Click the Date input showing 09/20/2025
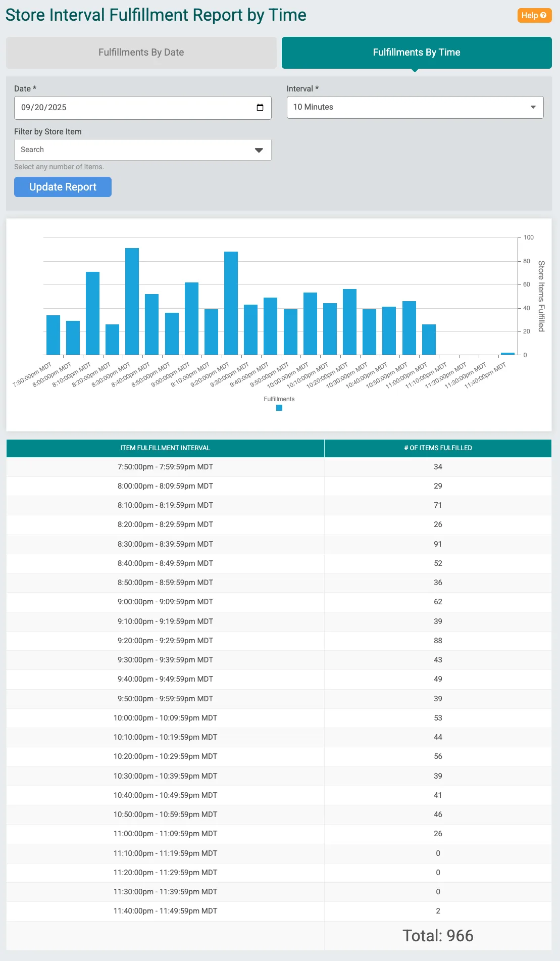Screen dimensions: 560x961 131,108
